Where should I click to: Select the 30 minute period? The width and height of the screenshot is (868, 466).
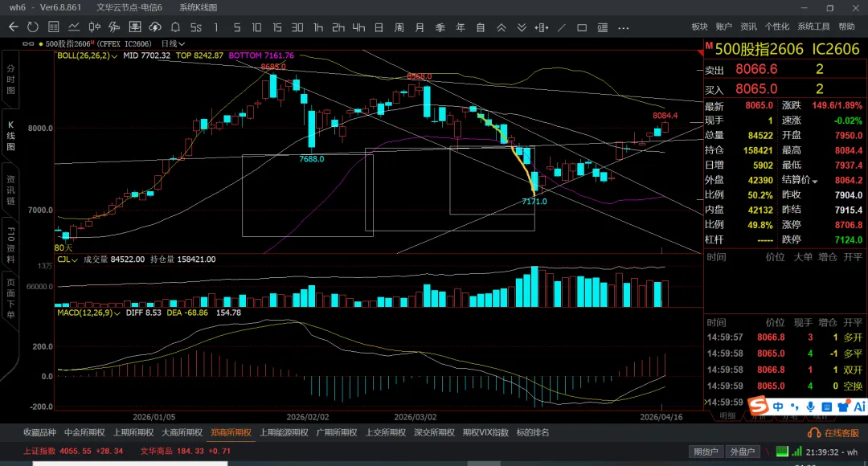coord(297,27)
